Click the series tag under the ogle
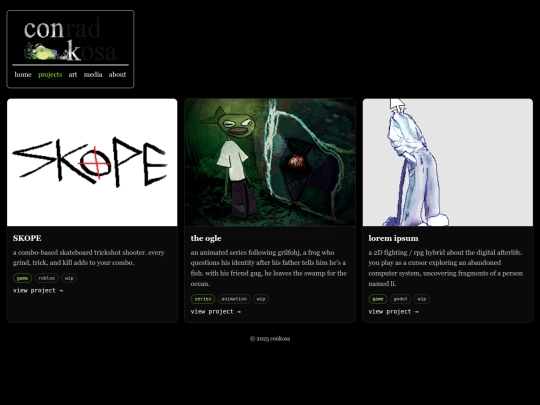Viewport: 540px width, 405px height. point(203,299)
